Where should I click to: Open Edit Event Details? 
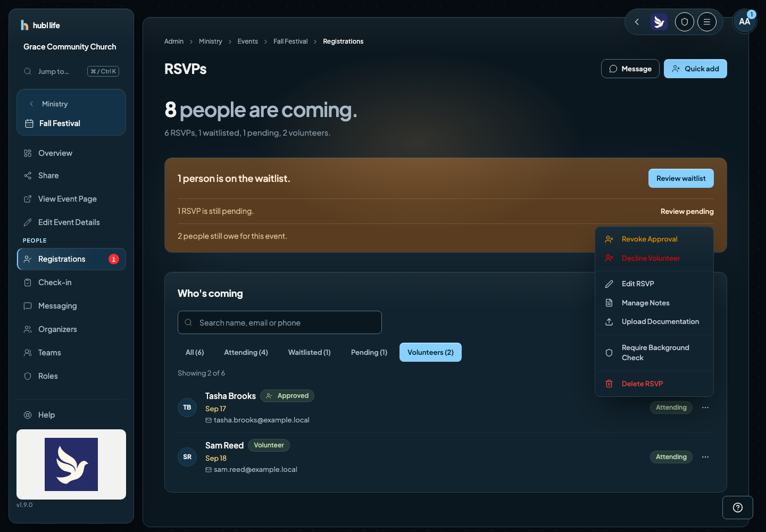[71, 222]
